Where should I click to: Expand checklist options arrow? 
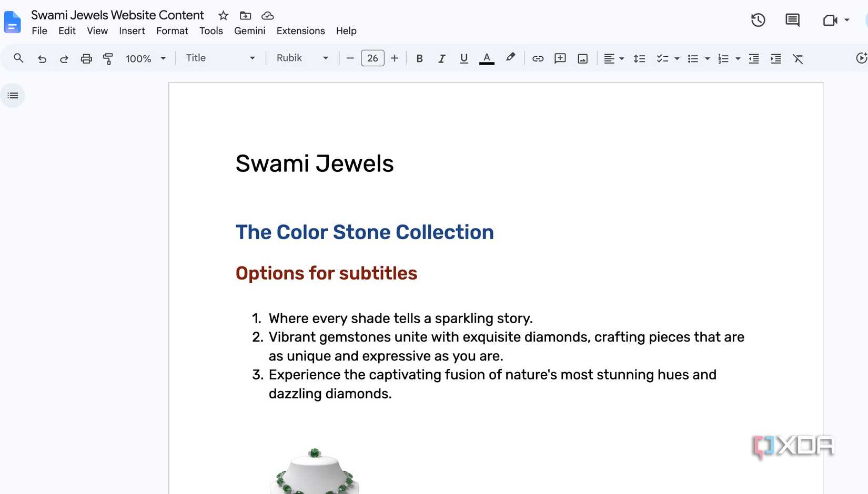[x=677, y=59]
